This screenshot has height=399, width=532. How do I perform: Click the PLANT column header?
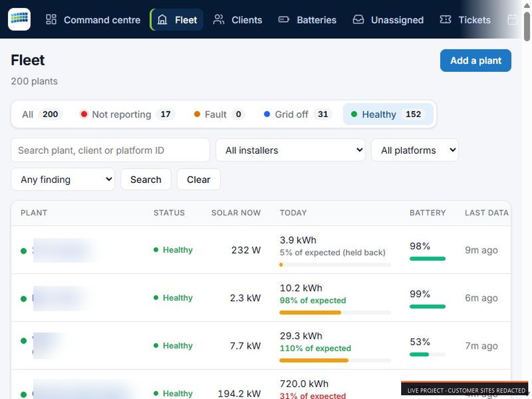click(34, 213)
